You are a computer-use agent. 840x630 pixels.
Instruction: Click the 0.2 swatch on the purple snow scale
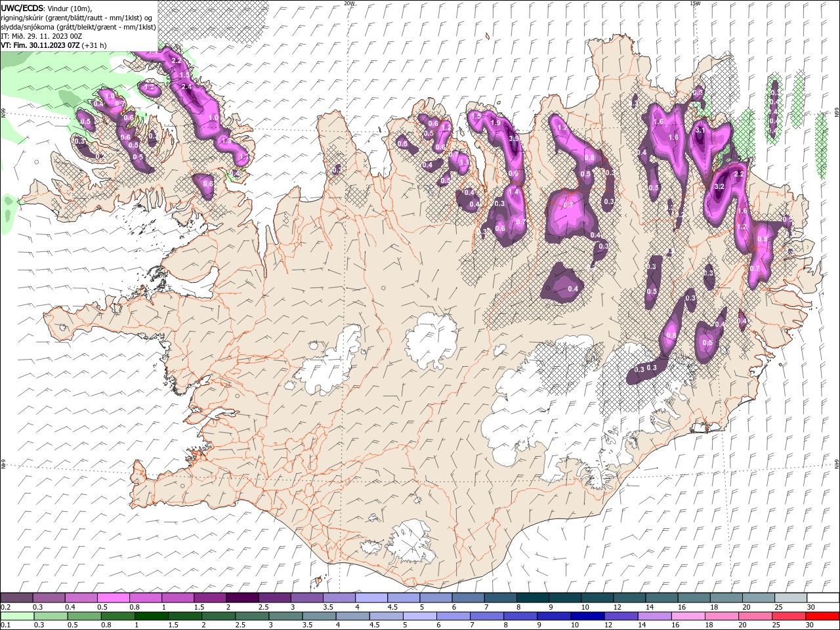click(x=16, y=598)
